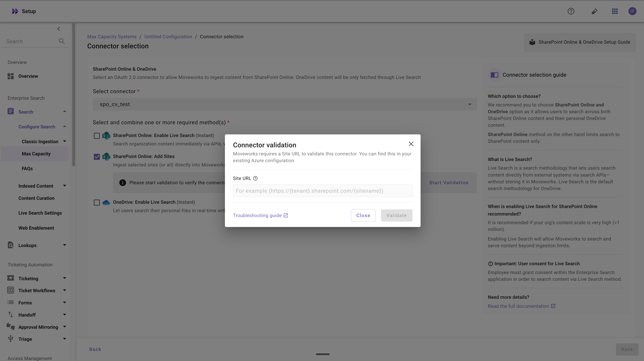Click the Handoff arrows icon
This screenshot has width=644, height=361.
(10, 315)
